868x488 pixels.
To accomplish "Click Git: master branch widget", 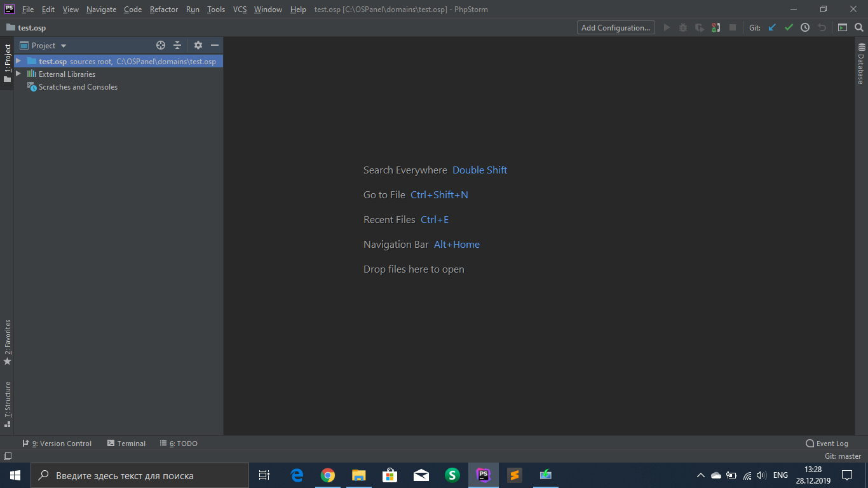I will pyautogui.click(x=843, y=456).
